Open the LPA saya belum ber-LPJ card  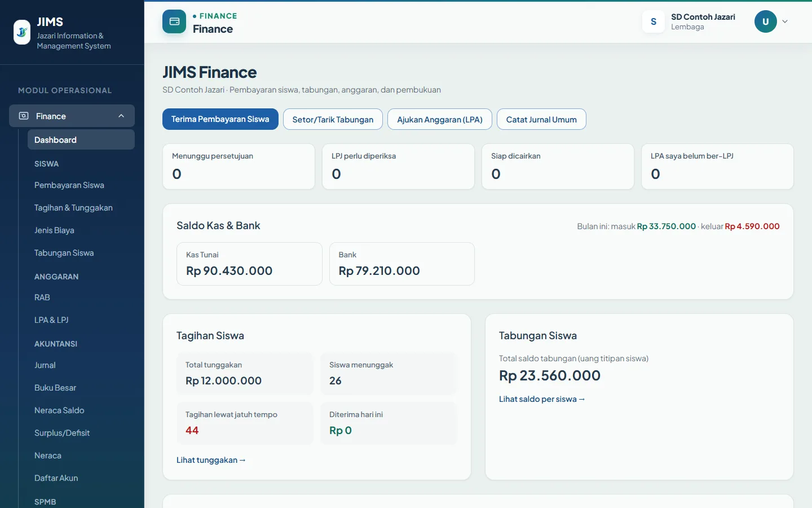pos(717,167)
